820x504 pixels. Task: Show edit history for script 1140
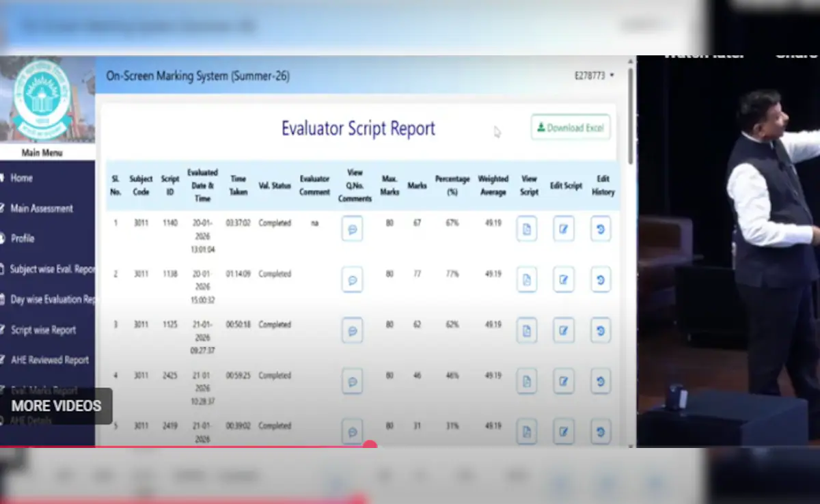coord(600,229)
